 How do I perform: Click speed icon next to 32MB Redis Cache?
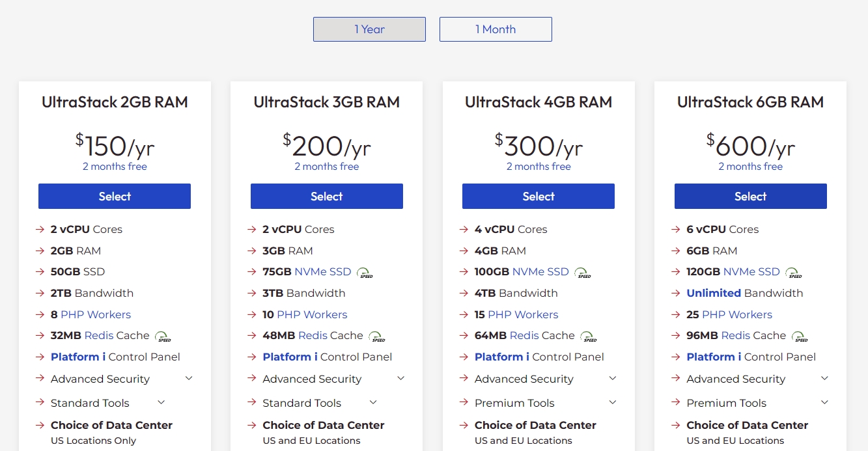coord(163,336)
